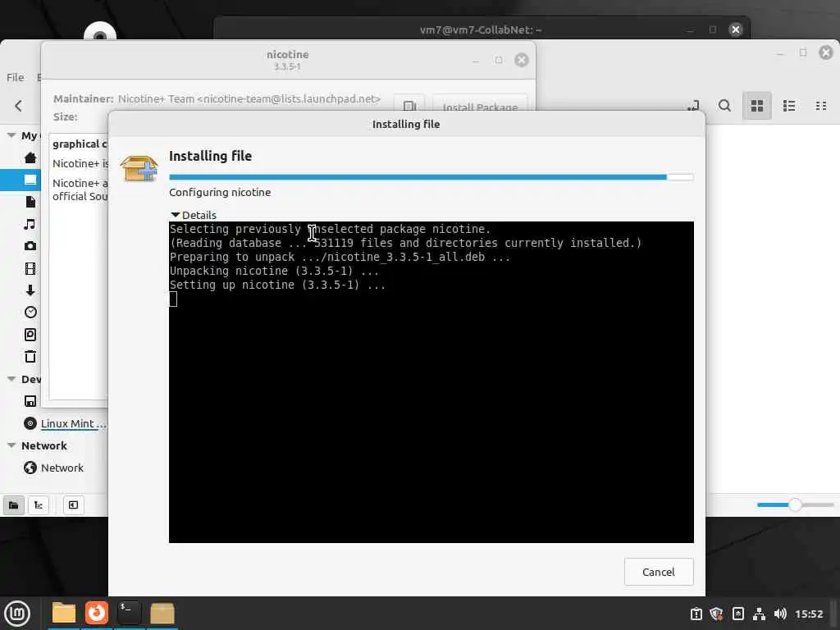The width and height of the screenshot is (840, 630).
Task: Toggle the location entry in the file manager toolbar
Action: point(693,106)
